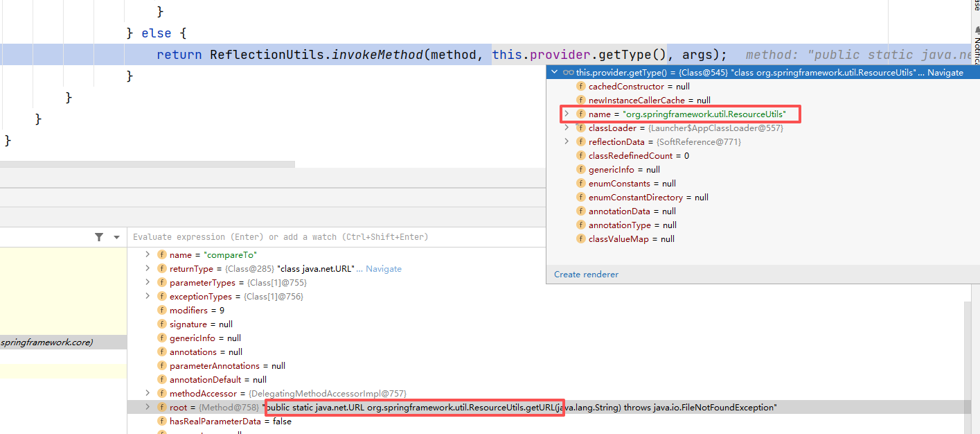
Task: Click the field icon next to hasRealParameterData
Action: (x=162, y=422)
